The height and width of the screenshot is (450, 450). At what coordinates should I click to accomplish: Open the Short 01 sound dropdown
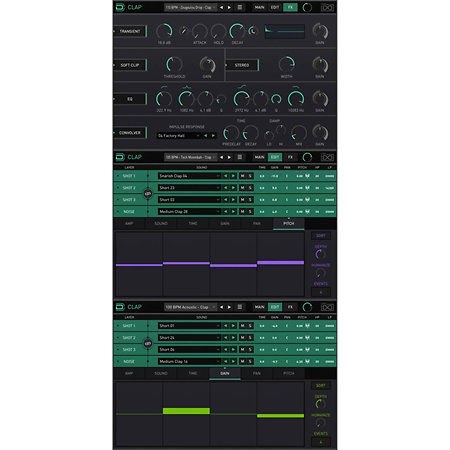coord(189,326)
